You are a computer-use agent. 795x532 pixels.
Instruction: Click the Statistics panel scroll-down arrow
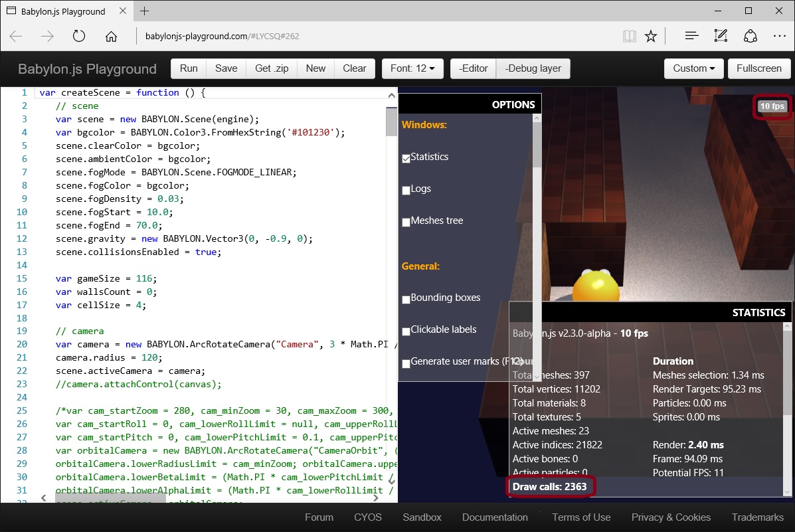pyautogui.click(x=787, y=492)
